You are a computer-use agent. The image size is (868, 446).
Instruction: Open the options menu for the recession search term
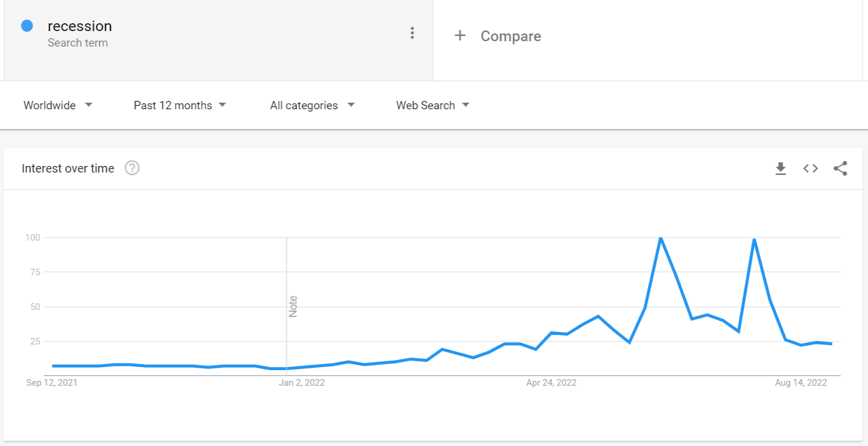pos(412,33)
